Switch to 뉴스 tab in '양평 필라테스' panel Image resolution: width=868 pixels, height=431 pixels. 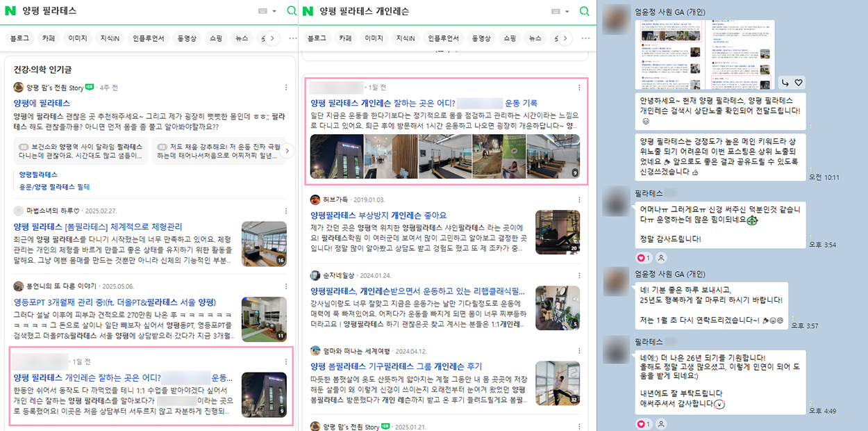click(242, 38)
